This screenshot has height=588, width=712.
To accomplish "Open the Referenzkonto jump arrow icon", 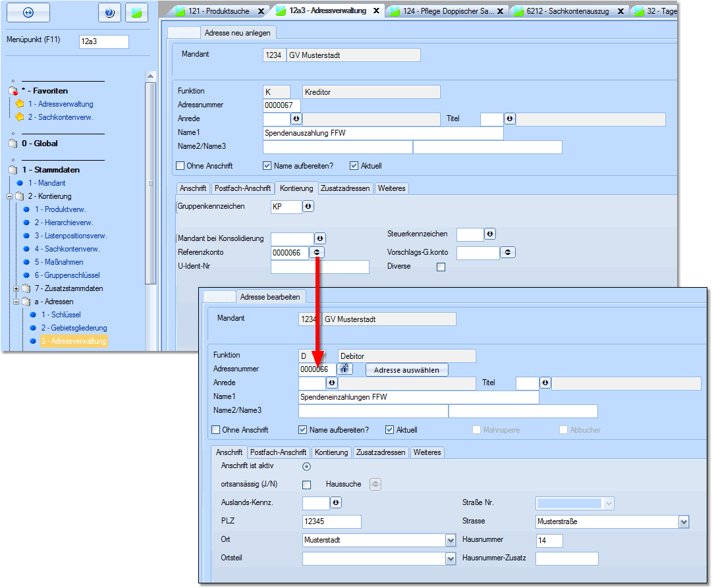I will click(x=317, y=252).
